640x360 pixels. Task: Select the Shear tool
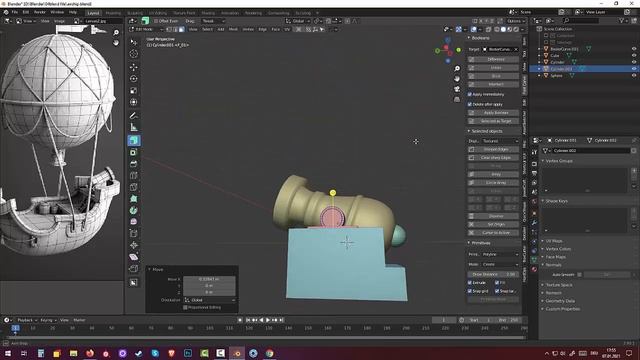coord(133,257)
